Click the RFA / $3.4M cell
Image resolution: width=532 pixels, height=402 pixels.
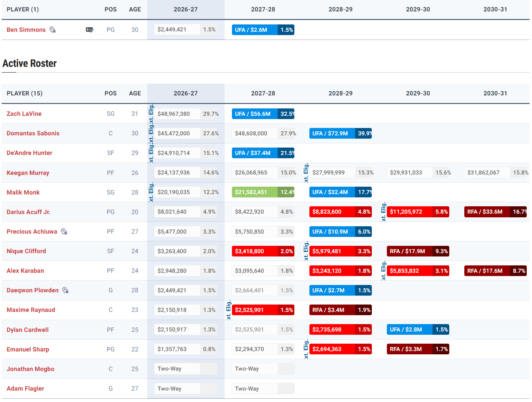click(x=340, y=310)
